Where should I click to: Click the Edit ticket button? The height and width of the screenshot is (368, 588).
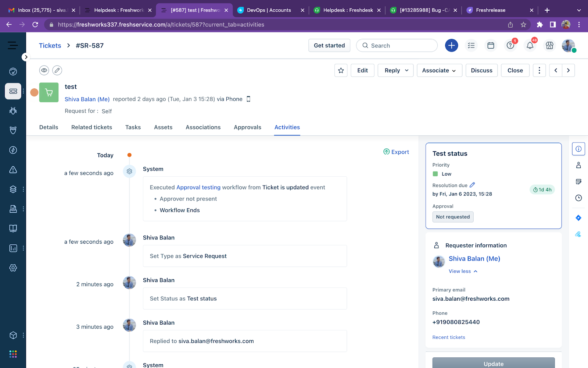coord(362,70)
